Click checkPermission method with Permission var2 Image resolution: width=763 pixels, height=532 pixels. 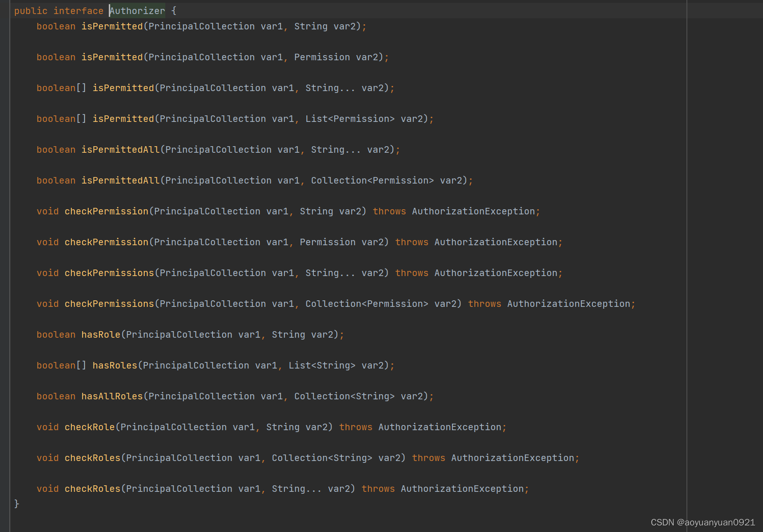[106, 242]
